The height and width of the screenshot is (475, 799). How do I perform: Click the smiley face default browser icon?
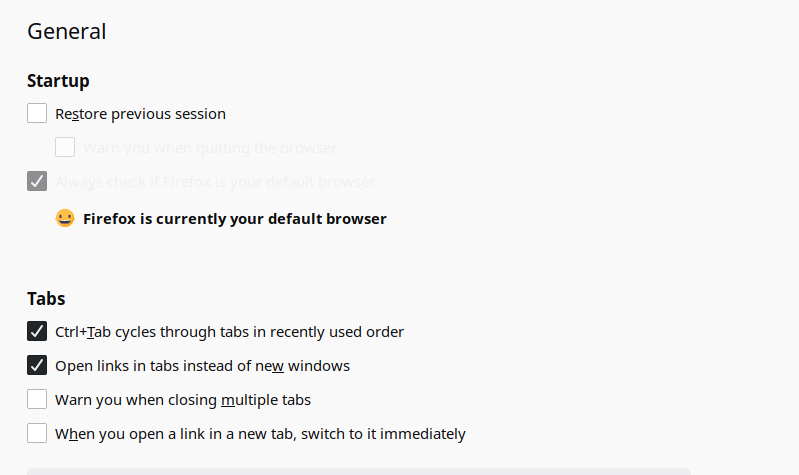coord(65,218)
